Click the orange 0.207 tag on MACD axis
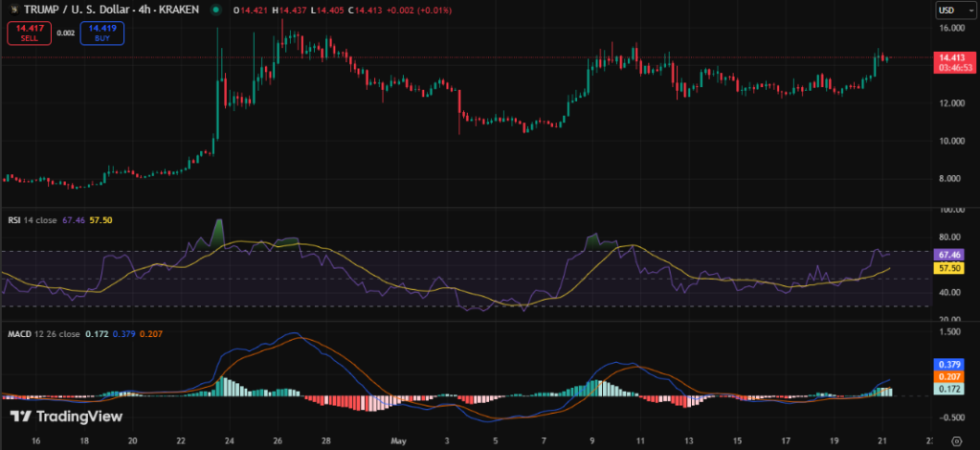Screen dimensions: 980x450 point(950,377)
